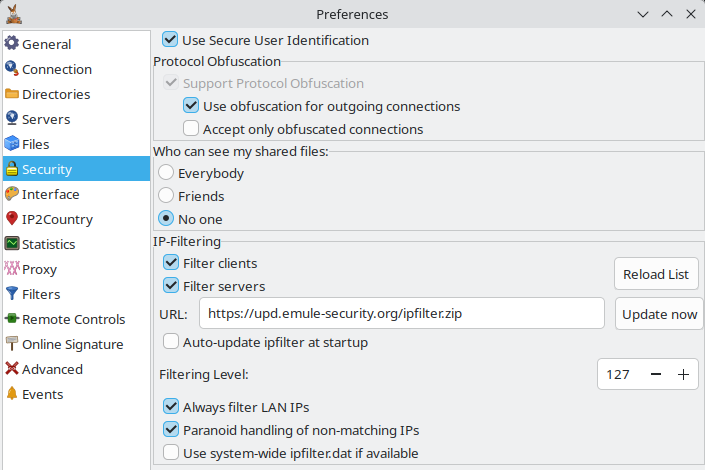Select the Statistics graph icon
The width and height of the screenshot is (705, 470).
tap(12, 244)
